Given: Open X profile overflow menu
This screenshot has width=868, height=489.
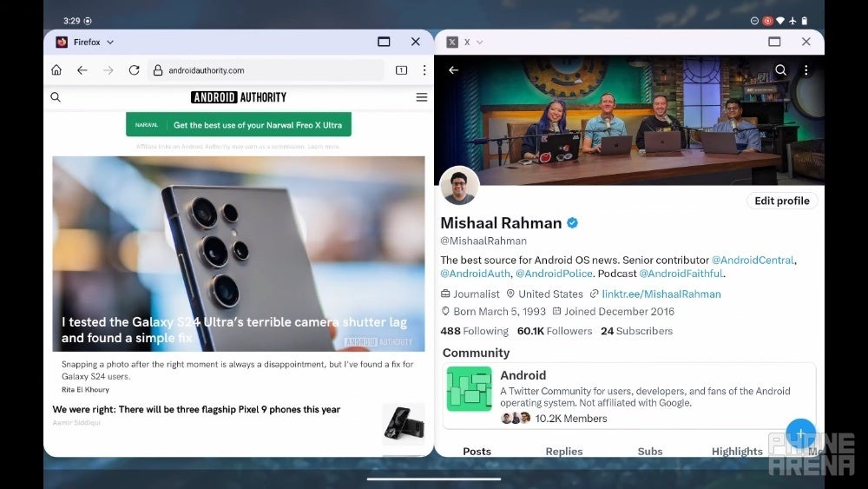Looking at the screenshot, I should [806, 69].
